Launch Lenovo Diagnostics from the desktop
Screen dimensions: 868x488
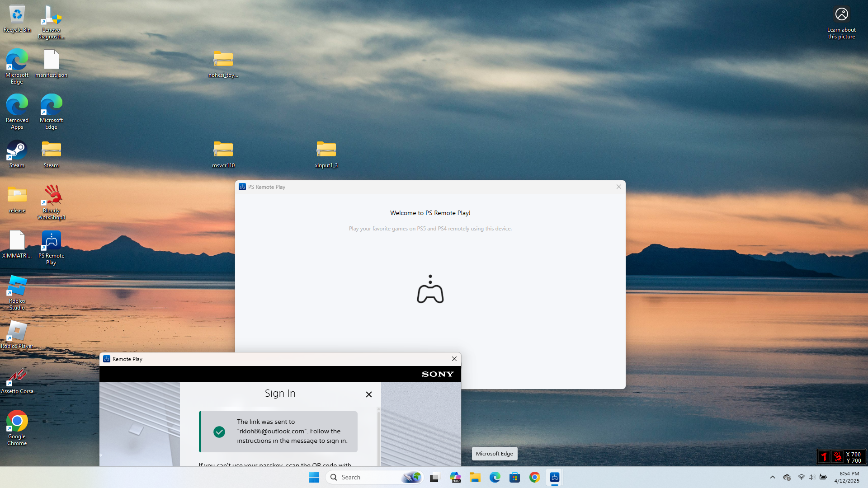point(51,22)
